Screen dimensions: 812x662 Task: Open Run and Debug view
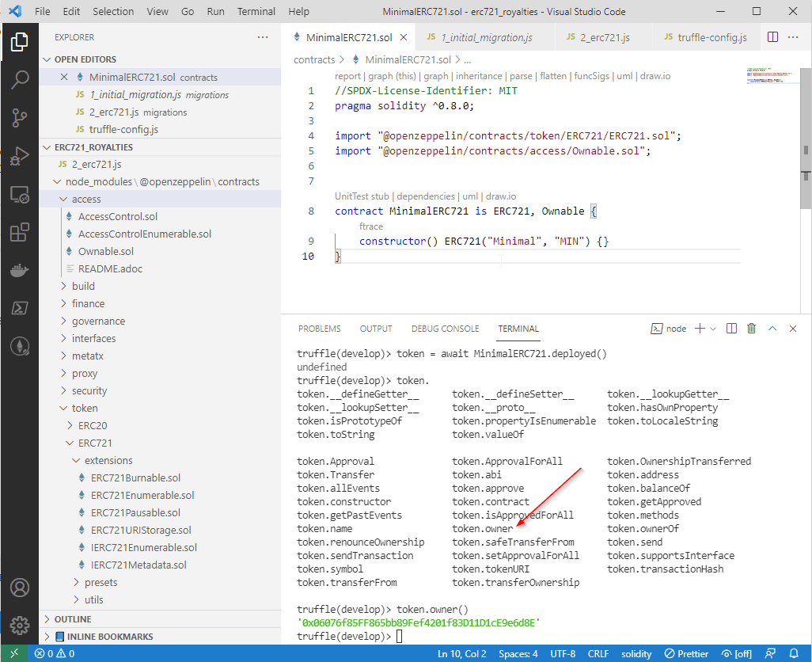coord(19,156)
